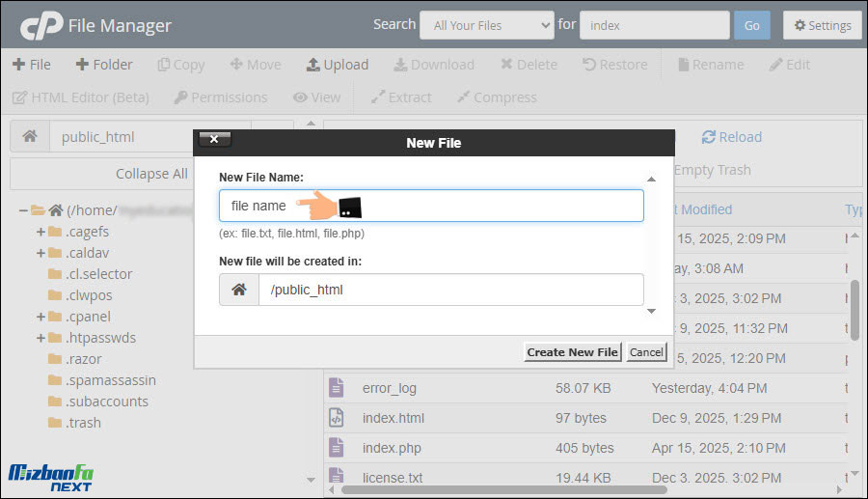Click the file list vertical scrollbar
Screen dimensions: 868x499
(854, 311)
